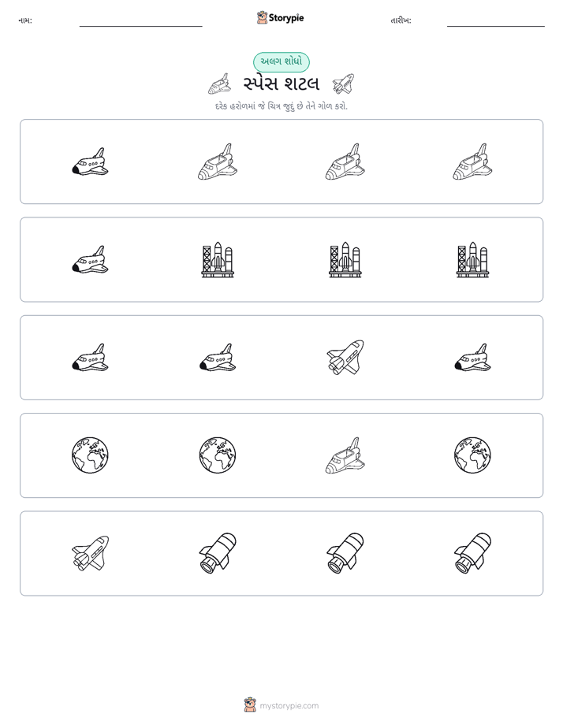Click the middle launch pad in row two

click(345, 259)
